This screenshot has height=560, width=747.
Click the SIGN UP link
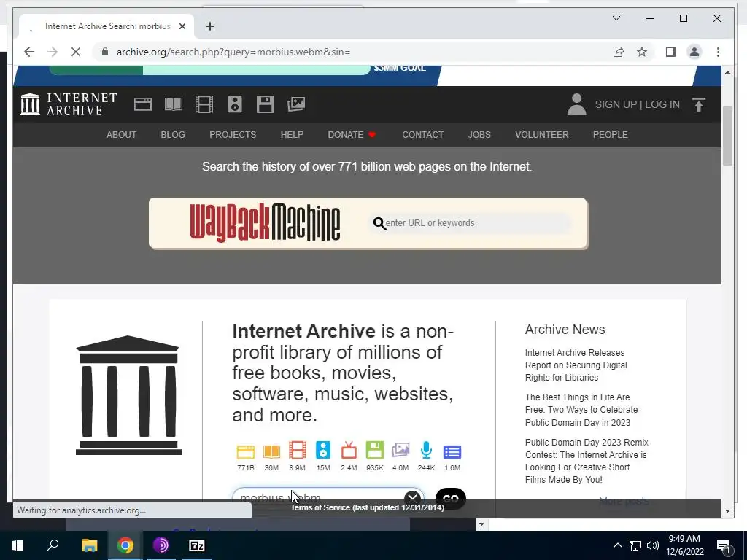tap(616, 104)
